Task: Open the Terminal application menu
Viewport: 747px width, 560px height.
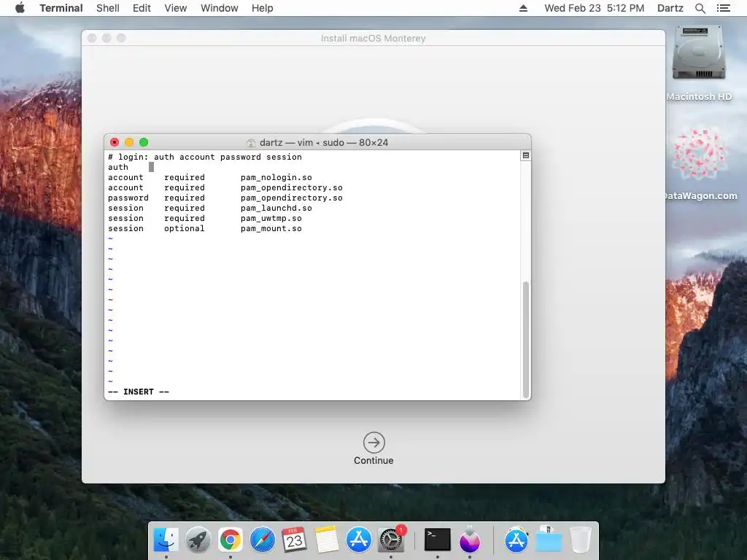Action: click(61, 8)
